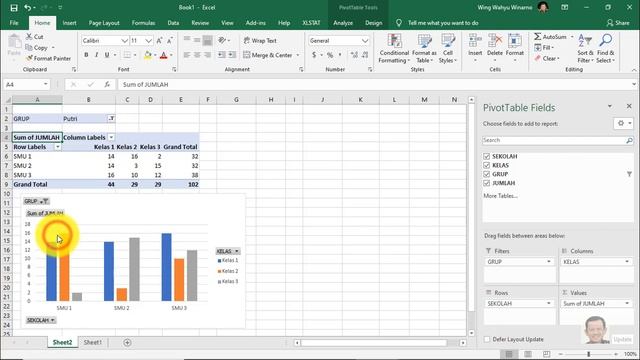Open PivotTable Fields tools gear

point(623,123)
